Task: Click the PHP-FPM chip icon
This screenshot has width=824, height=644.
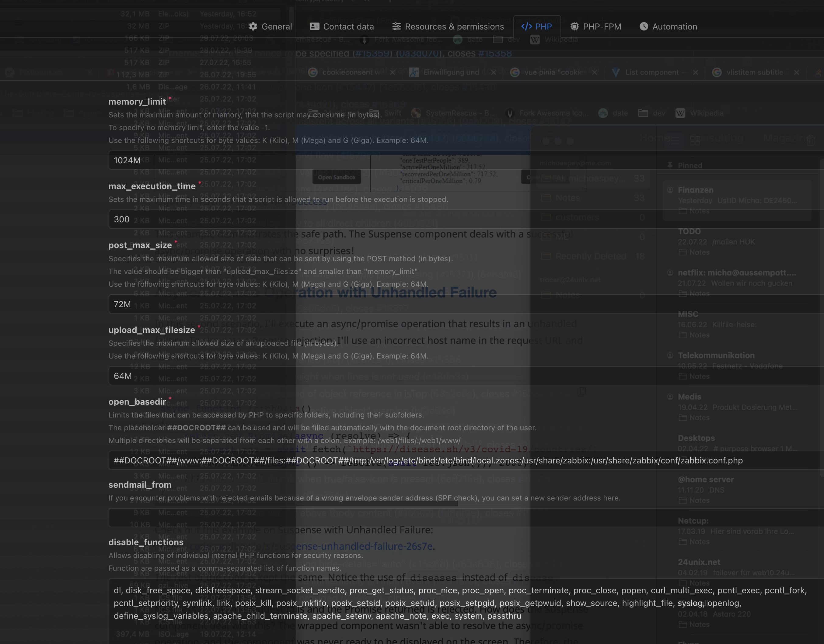Action: pos(574,26)
